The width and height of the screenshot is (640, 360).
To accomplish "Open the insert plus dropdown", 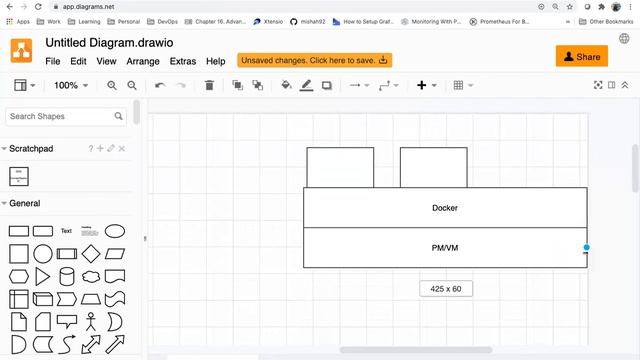I will point(427,85).
